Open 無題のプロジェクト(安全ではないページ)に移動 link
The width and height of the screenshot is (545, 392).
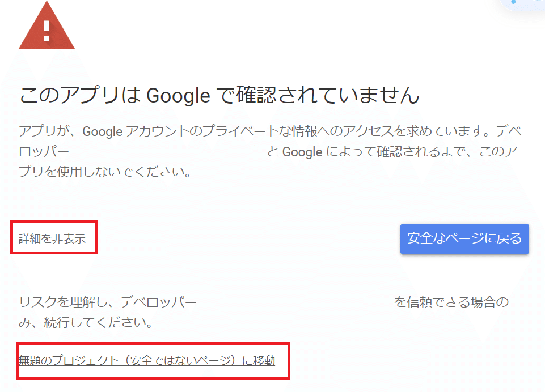click(x=147, y=360)
